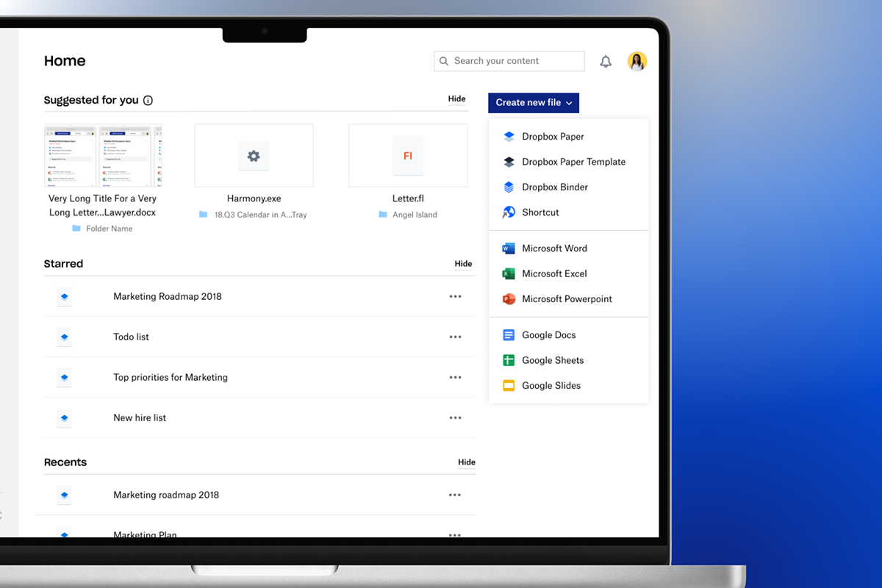
Task: Open Marketing Roadmap 2018 in Starred
Action: pos(168,297)
